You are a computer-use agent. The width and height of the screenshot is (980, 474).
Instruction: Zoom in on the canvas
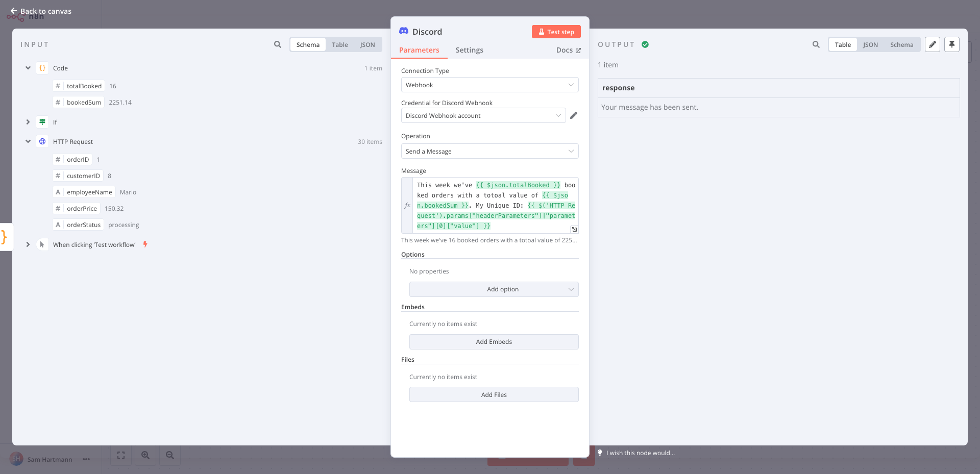145,455
